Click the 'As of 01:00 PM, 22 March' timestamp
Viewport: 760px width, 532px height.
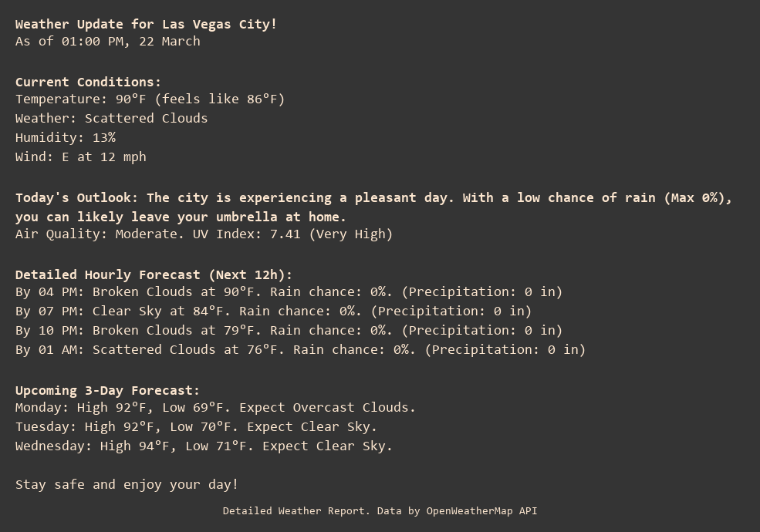click(108, 41)
